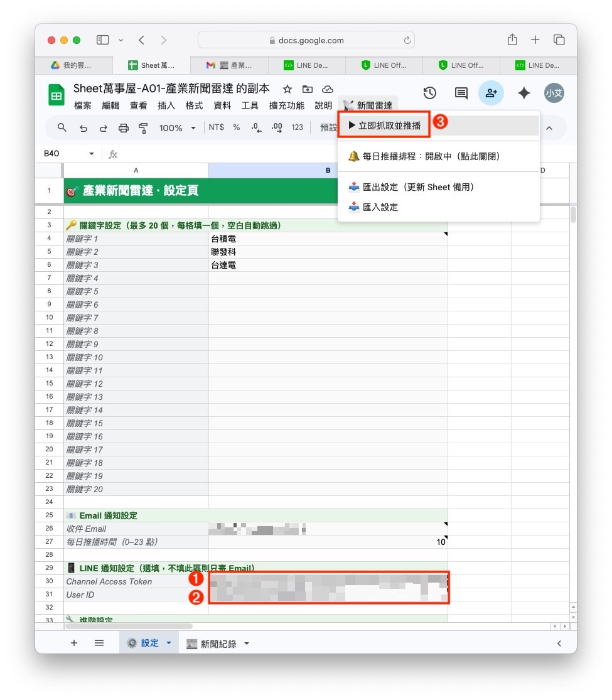
Task: Go forward with Safari's forward arrow
Action: (x=163, y=40)
